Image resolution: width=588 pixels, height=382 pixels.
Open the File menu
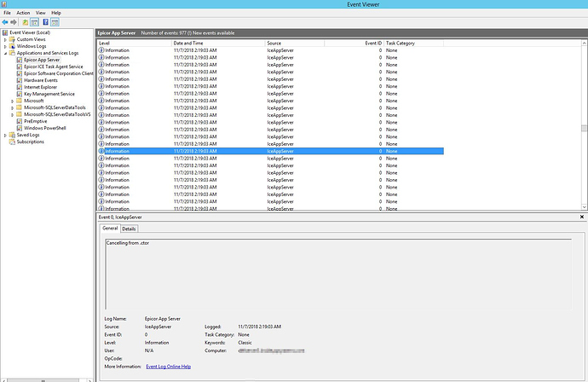tap(7, 13)
